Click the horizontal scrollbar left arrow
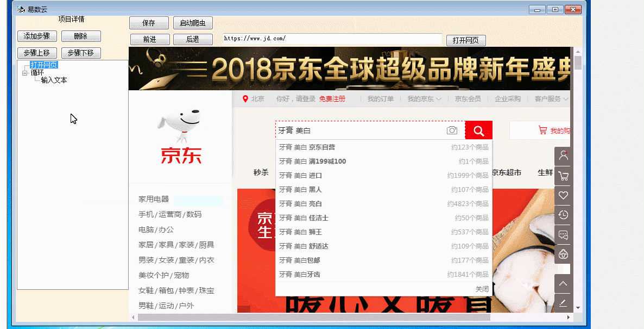Screen dimensions: 644x329 tap(133, 318)
